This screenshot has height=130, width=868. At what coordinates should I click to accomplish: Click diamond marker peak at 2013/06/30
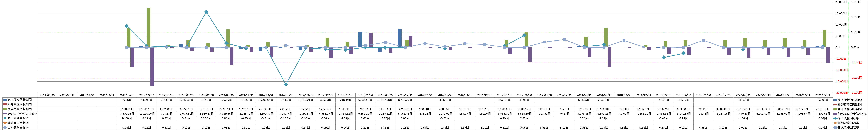coord(206,12)
